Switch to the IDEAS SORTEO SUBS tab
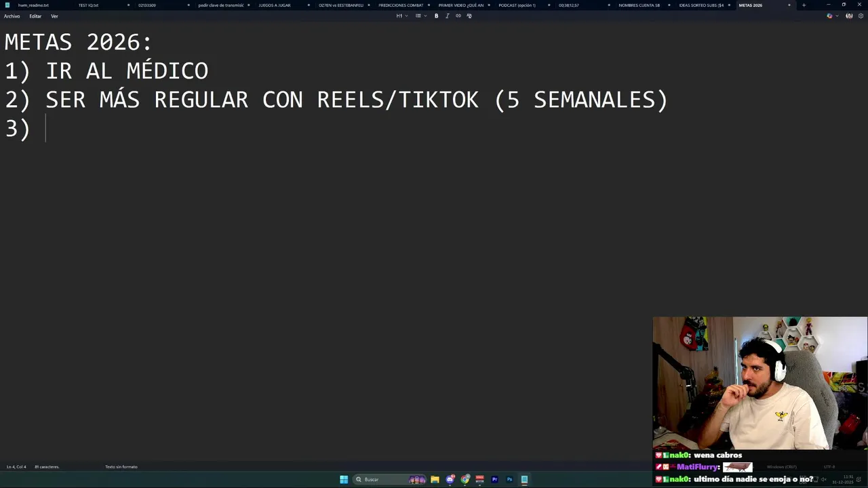Image resolution: width=868 pixels, height=488 pixels. [x=701, y=5]
